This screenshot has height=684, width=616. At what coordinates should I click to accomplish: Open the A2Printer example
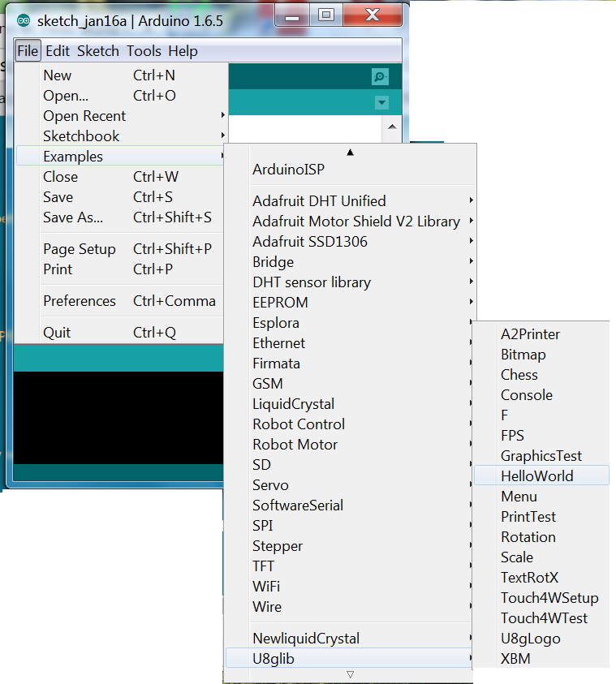click(541, 333)
